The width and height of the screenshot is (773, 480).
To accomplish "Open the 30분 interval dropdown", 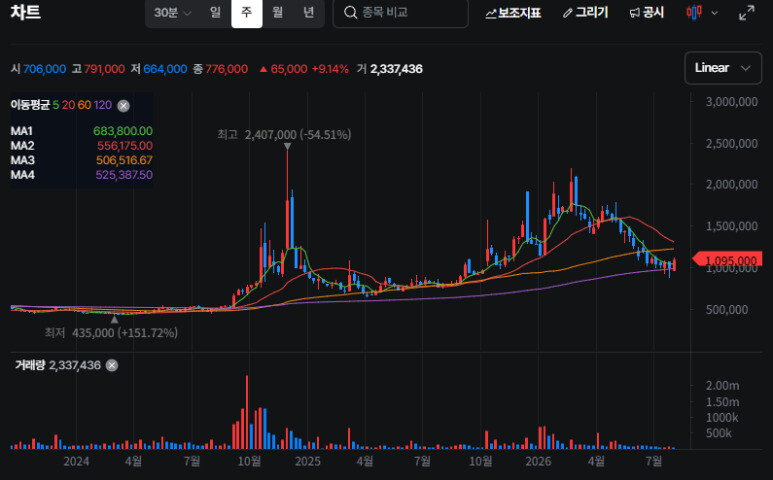I will [172, 12].
